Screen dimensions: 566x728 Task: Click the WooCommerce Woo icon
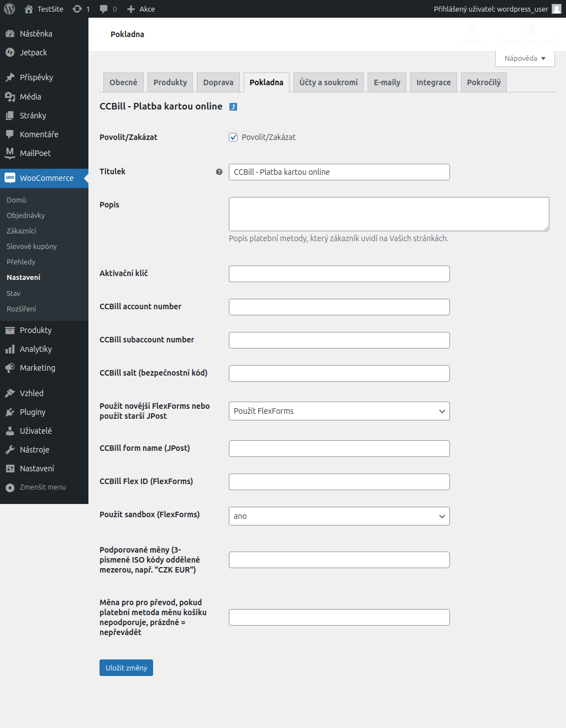click(x=10, y=178)
